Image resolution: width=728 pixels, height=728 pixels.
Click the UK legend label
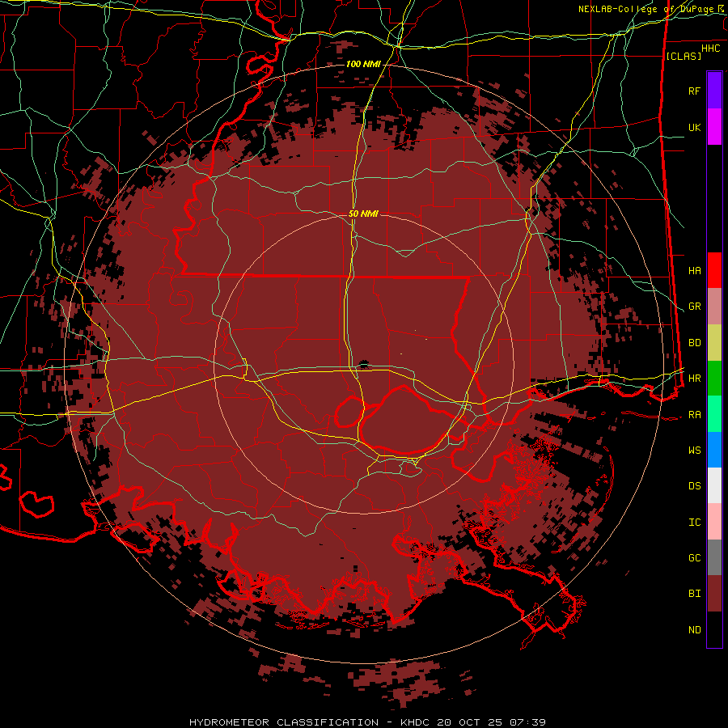pos(695,127)
